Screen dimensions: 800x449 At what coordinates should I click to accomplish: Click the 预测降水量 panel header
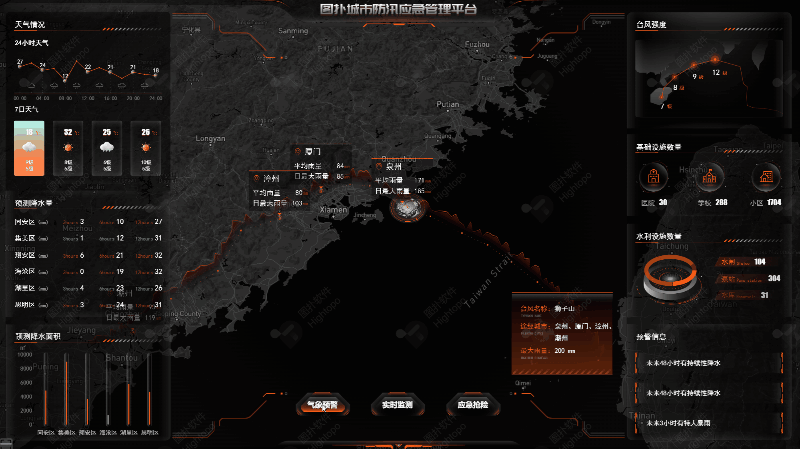[34, 203]
